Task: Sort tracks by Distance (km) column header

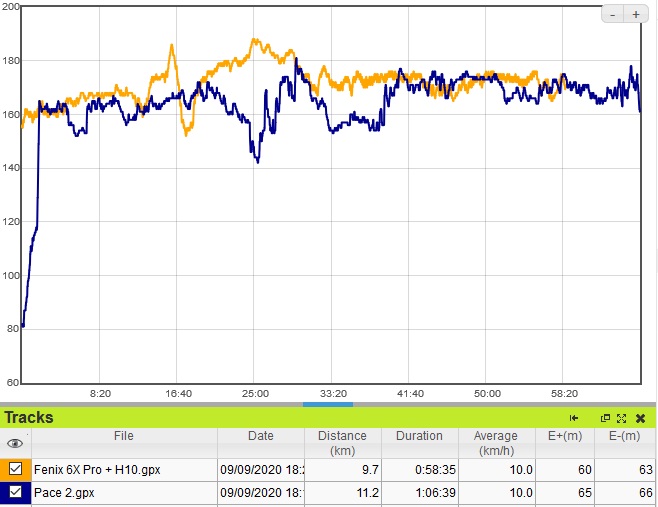Action: [x=342, y=442]
